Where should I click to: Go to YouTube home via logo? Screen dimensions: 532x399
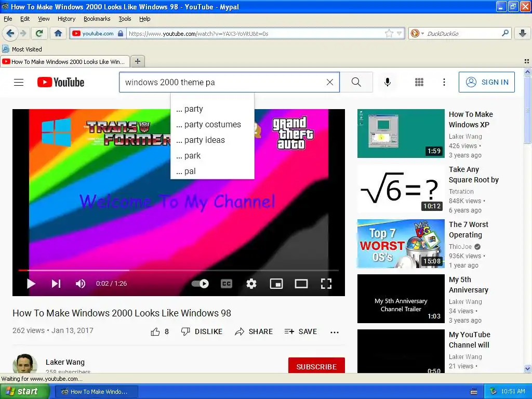tap(61, 82)
